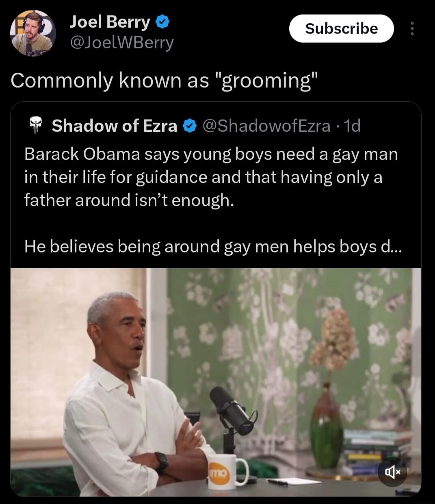Viewport: 435px width, 504px height.
Task: Click the Joel Berry display name
Action: 110,22
